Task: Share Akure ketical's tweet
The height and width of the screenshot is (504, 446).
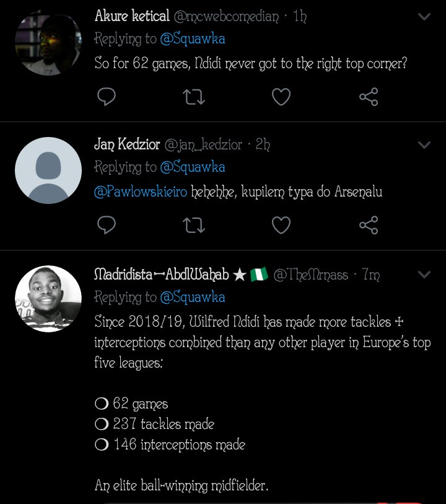Action: (x=369, y=97)
